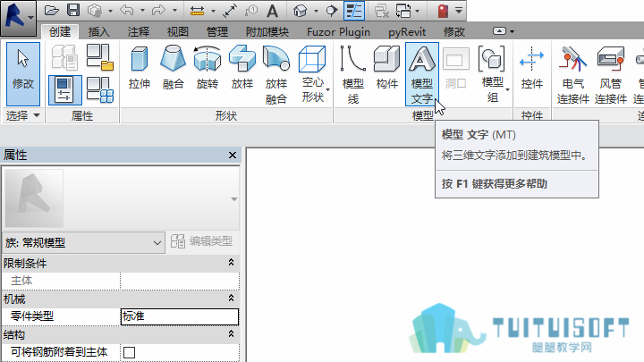Activate the 修改 selection arrow tool

(x=23, y=74)
